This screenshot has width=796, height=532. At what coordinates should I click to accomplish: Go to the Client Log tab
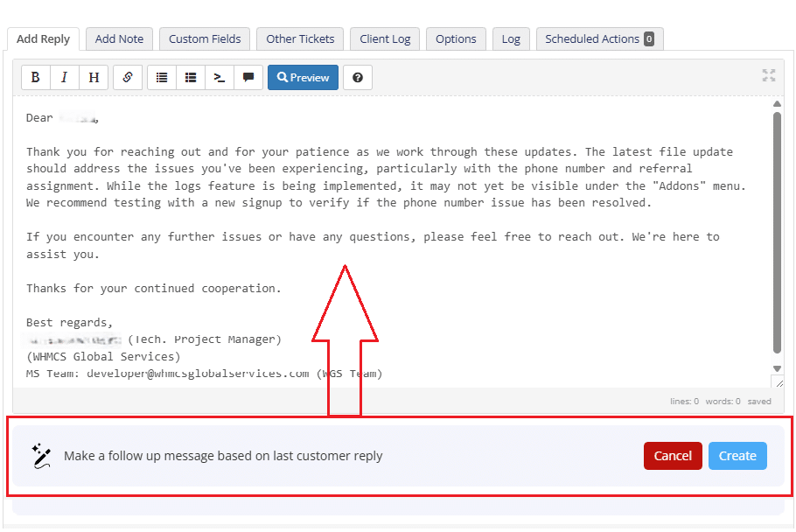pos(385,38)
